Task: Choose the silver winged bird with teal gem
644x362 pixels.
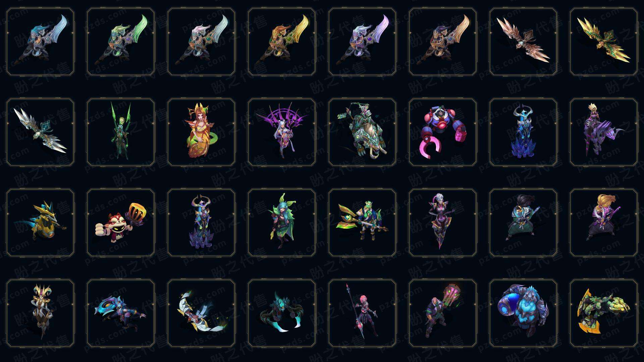Action: pyautogui.click(x=40, y=132)
